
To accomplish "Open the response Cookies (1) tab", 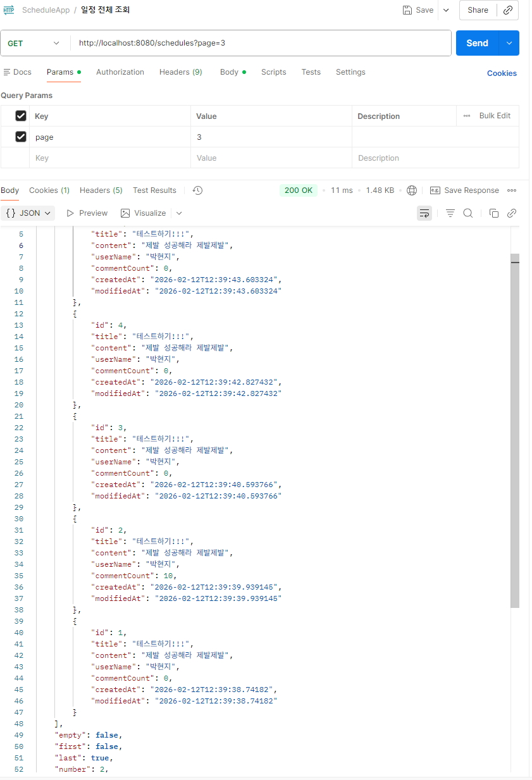I will pos(49,190).
